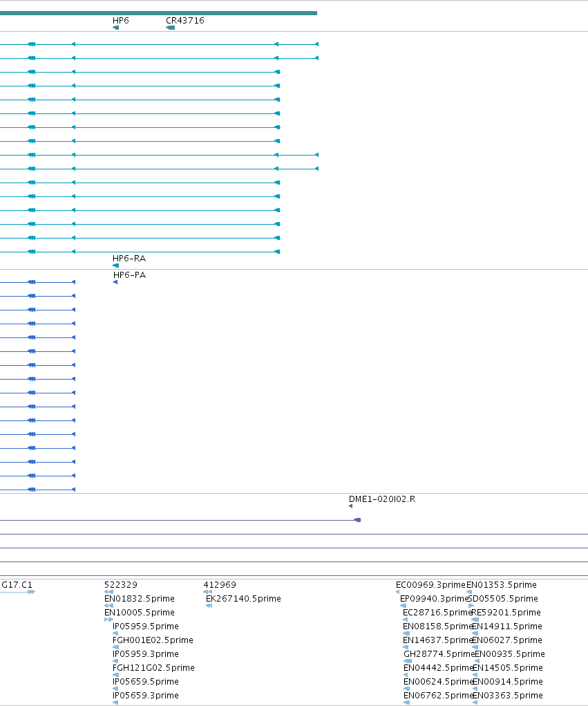The width and height of the screenshot is (588, 706).
Task: Click the EN00935.5prime label
Action: (510, 654)
